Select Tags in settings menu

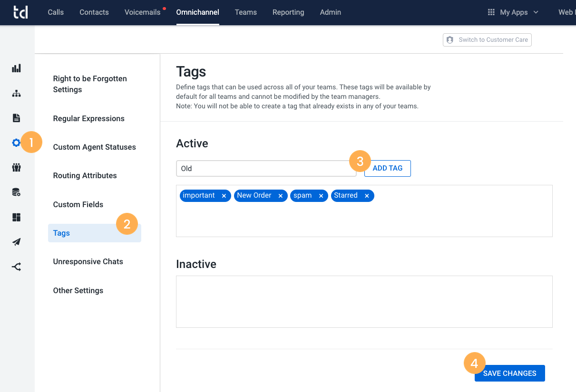pyautogui.click(x=95, y=233)
